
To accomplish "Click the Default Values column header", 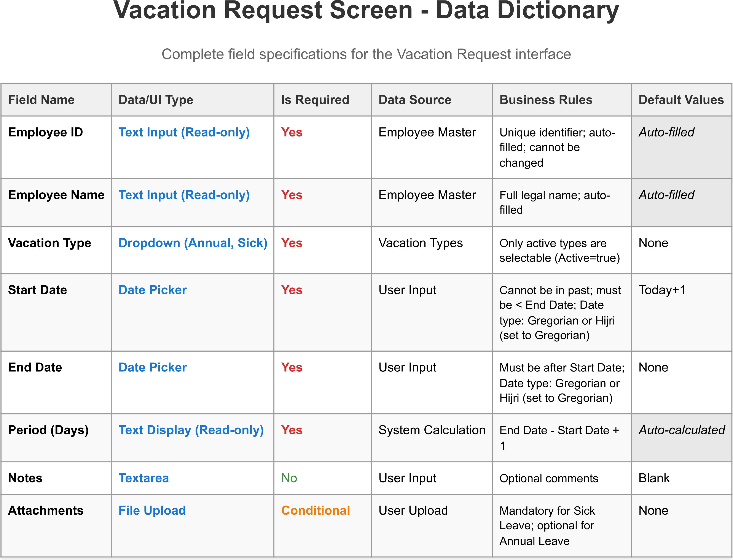I will (681, 100).
